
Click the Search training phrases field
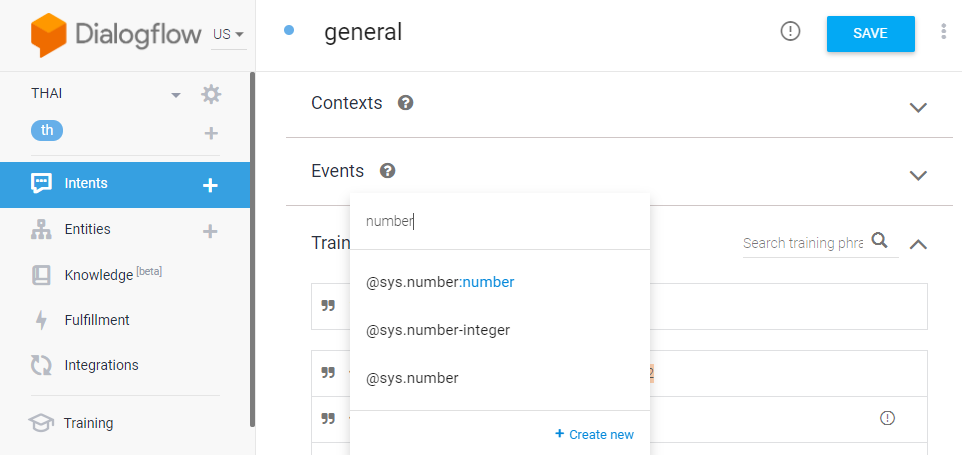(802, 243)
